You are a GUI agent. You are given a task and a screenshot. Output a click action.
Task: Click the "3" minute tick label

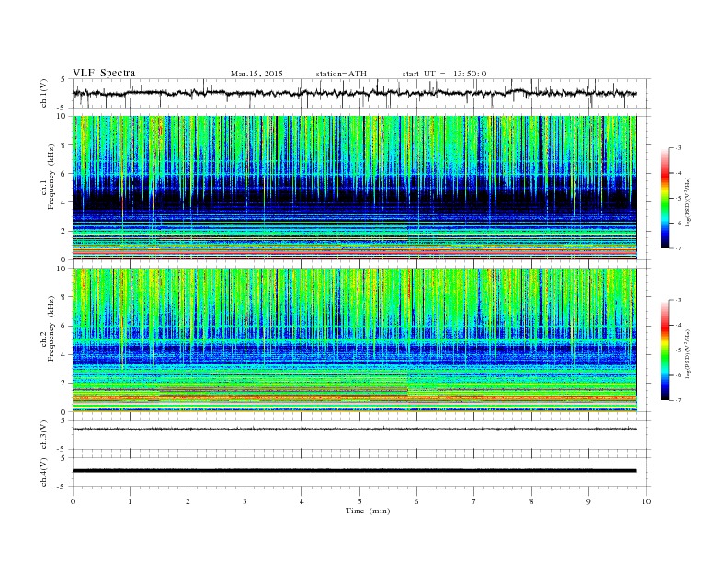click(x=245, y=501)
